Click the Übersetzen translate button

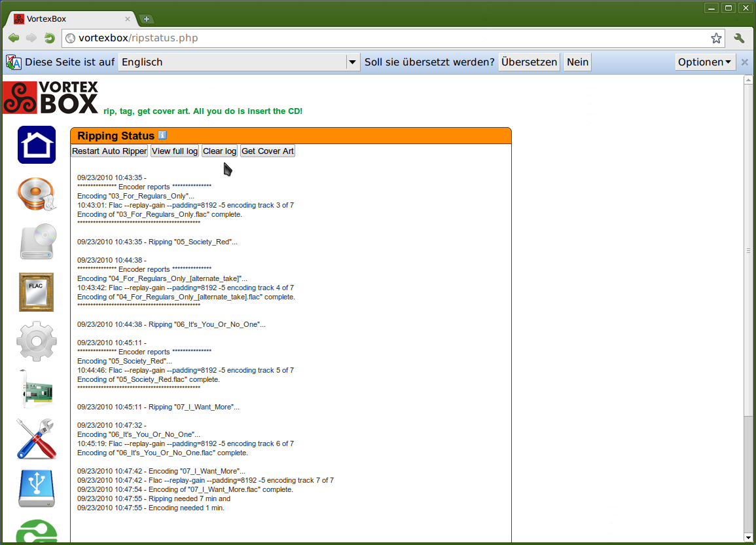(x=529, y=62)
